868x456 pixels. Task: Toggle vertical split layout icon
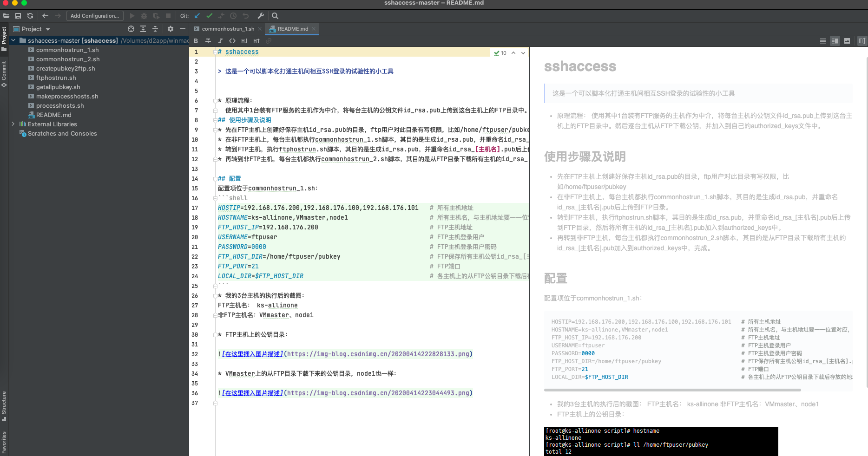coord(862,41)
